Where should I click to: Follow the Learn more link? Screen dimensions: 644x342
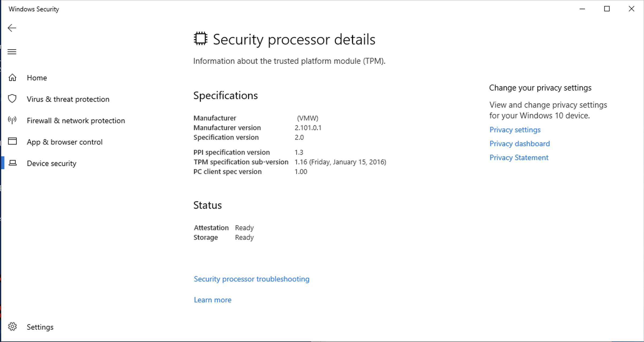pos(213,300)
